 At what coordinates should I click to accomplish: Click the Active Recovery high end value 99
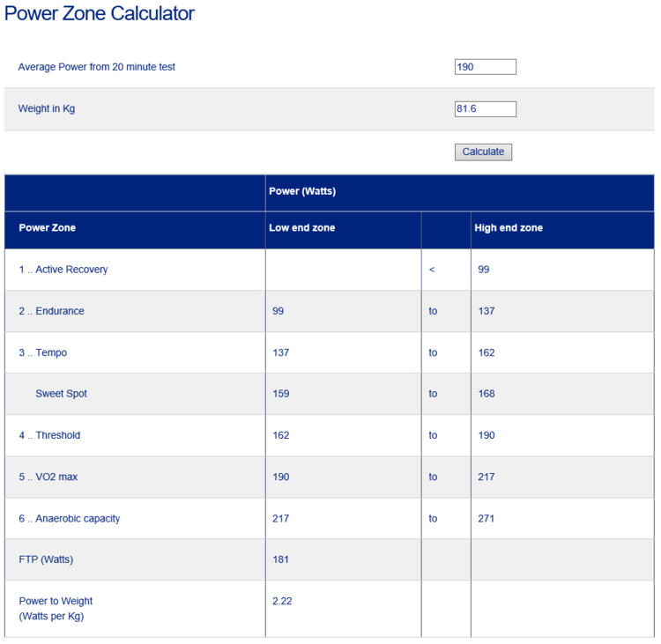(x=484, y=270)
